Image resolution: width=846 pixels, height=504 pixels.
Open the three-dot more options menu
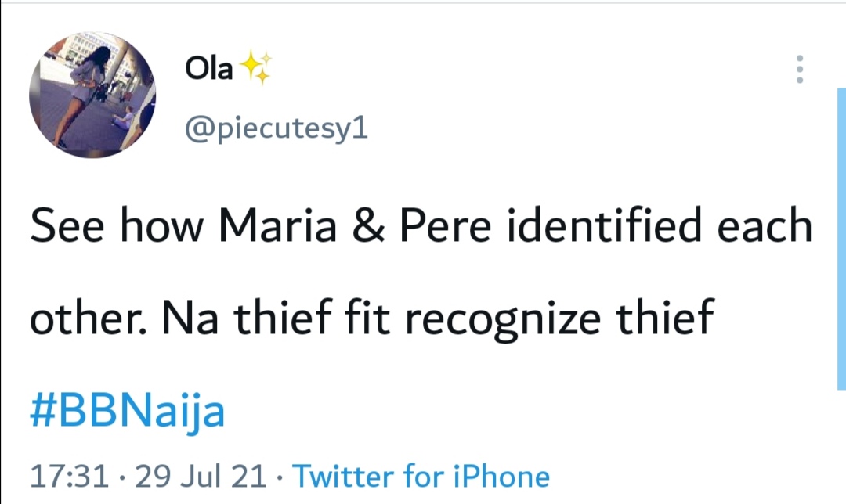point(799,70)
